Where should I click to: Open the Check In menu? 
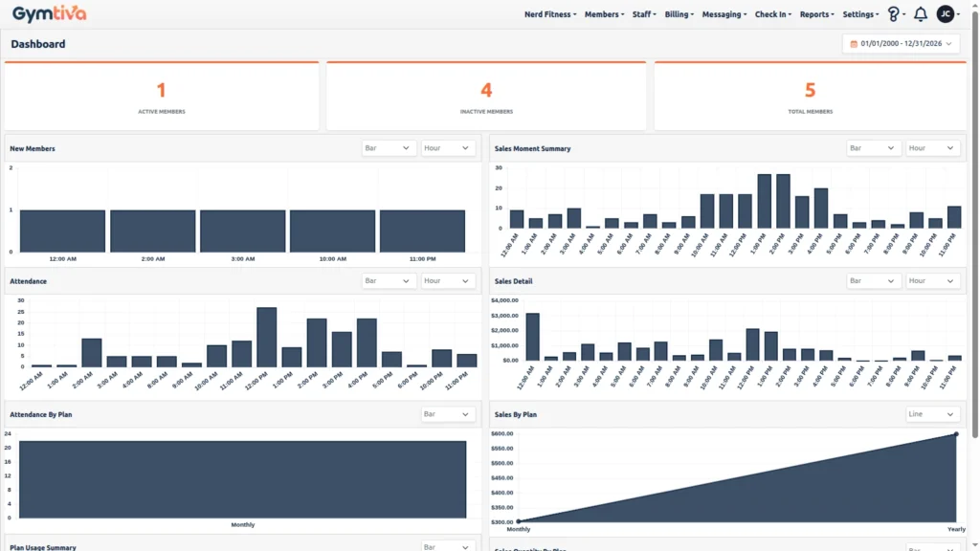pyautogui.click(x=773, y=14)
